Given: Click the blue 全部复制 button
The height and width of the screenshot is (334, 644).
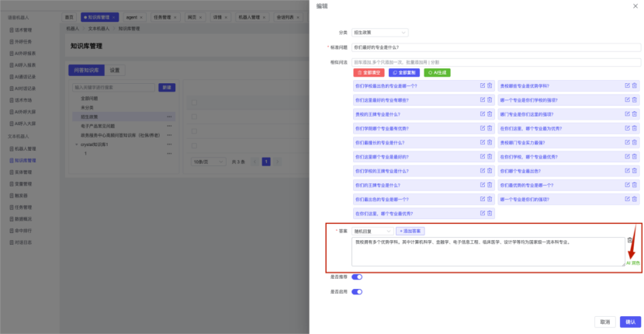Looking at the screenshot, I should pos(403,72).
